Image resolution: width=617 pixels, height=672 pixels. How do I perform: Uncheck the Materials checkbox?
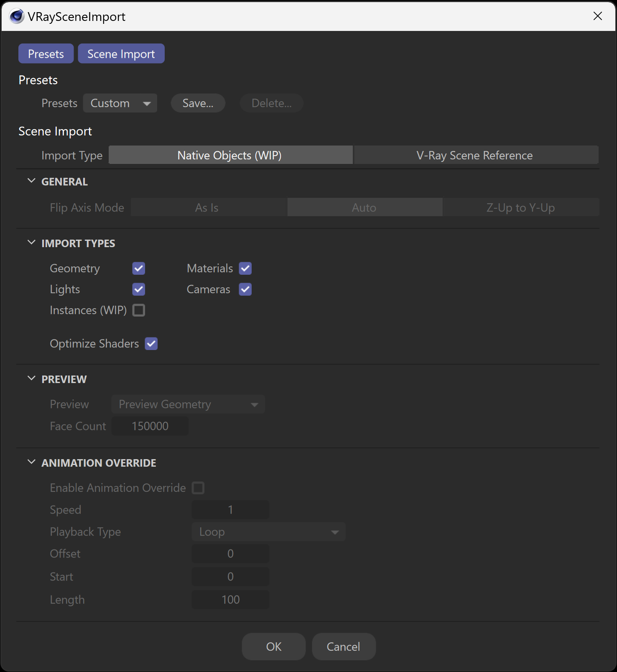[245, 268]
